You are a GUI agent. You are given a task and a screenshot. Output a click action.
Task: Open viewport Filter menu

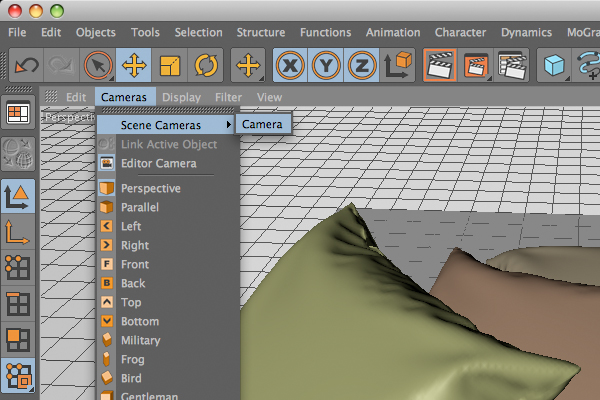[x=228, y=97]
